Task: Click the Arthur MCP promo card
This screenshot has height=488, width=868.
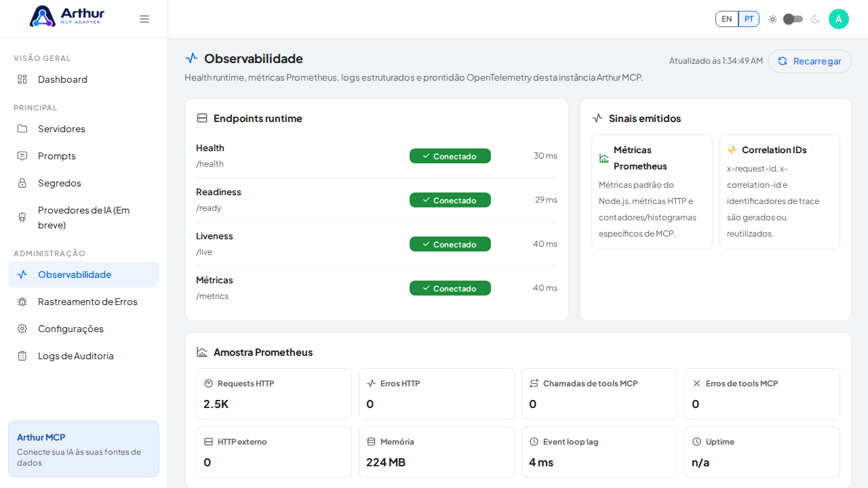Action: (x=84, y=449)
